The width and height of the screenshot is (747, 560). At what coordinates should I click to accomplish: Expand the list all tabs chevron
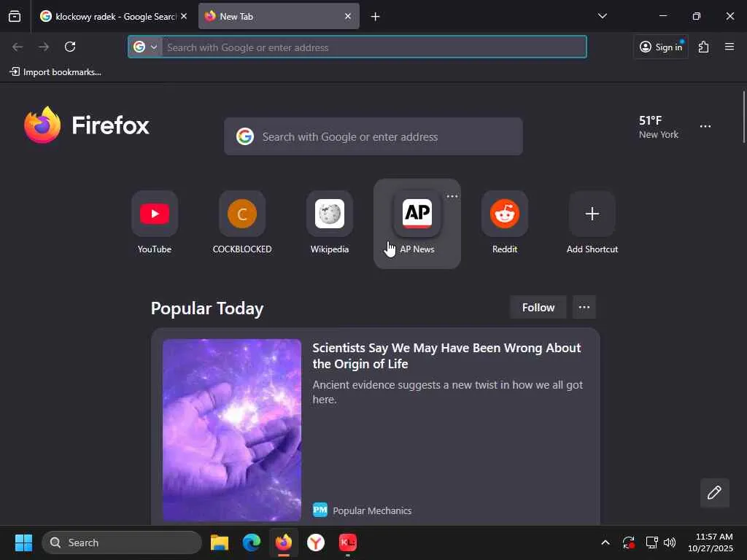pyautogui.click(x=602, y=16)
